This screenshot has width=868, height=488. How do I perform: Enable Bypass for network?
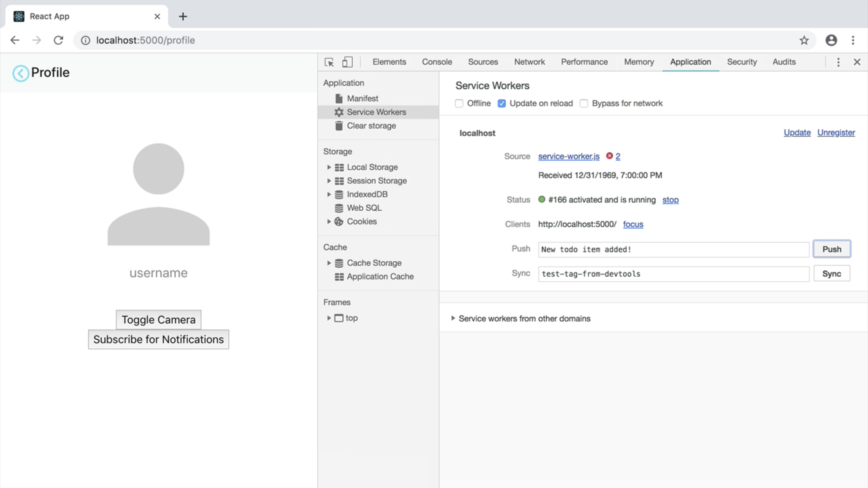(584, 103)
